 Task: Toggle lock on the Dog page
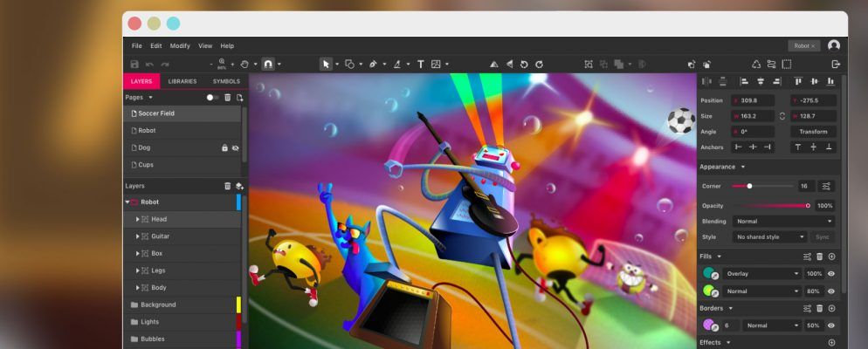click(224, 147)
